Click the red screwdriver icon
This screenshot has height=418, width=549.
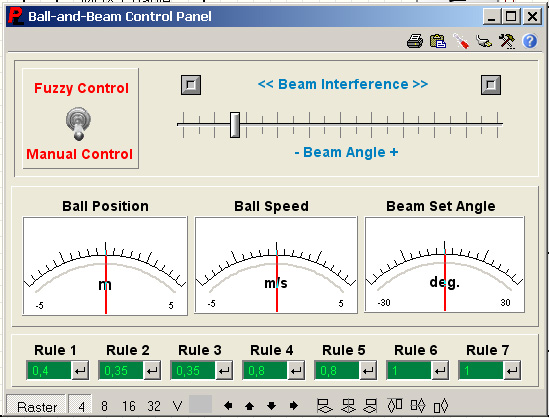[461, 41]
